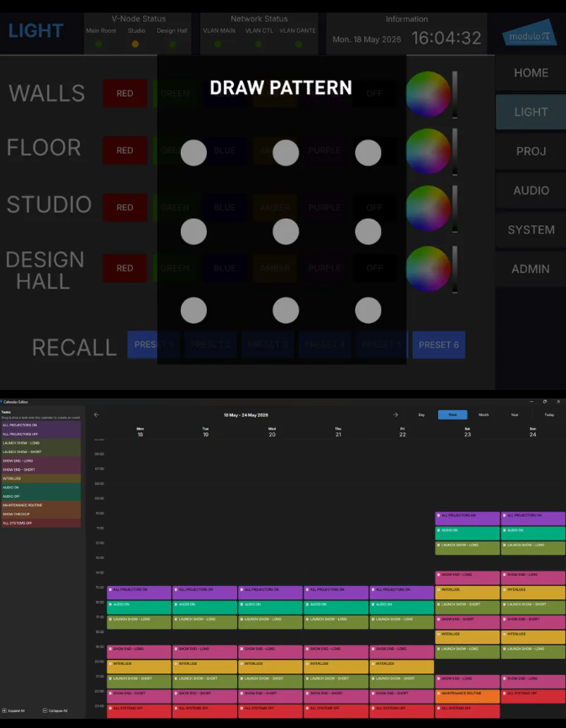566x728 pixels.
Task: Click the VLAN MAIN network status indicator
Action: [x=217, y=44]
